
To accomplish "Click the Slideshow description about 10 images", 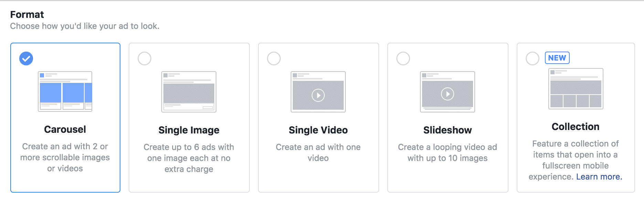I will [448, 153].
